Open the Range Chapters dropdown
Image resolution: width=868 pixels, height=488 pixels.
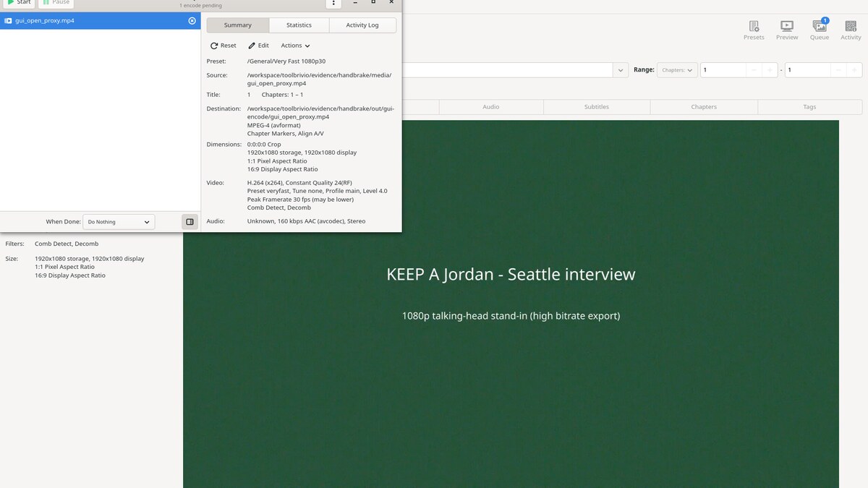point(677,70)
